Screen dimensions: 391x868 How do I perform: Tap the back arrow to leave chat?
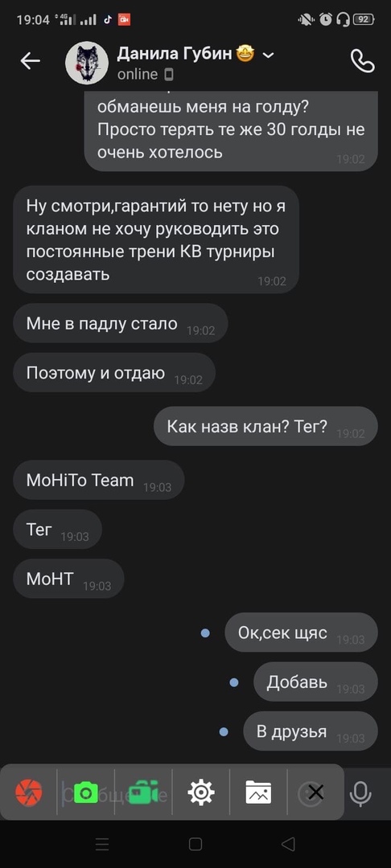(31, 61)
